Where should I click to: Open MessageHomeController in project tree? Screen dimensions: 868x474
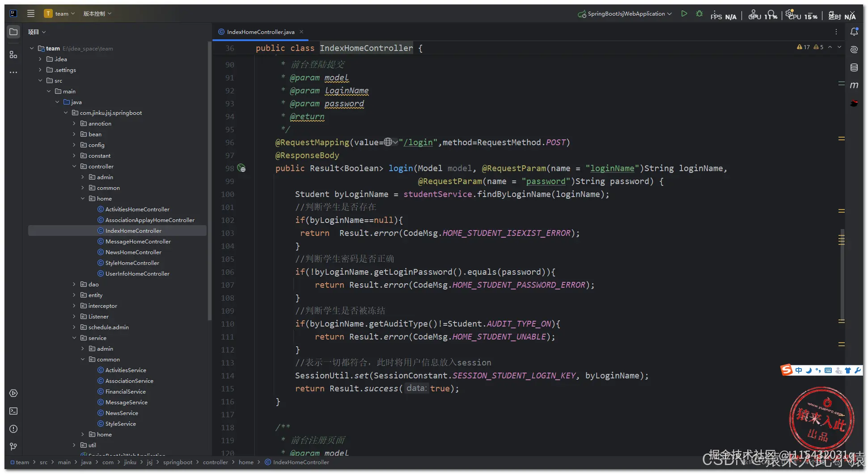[138, 241]
